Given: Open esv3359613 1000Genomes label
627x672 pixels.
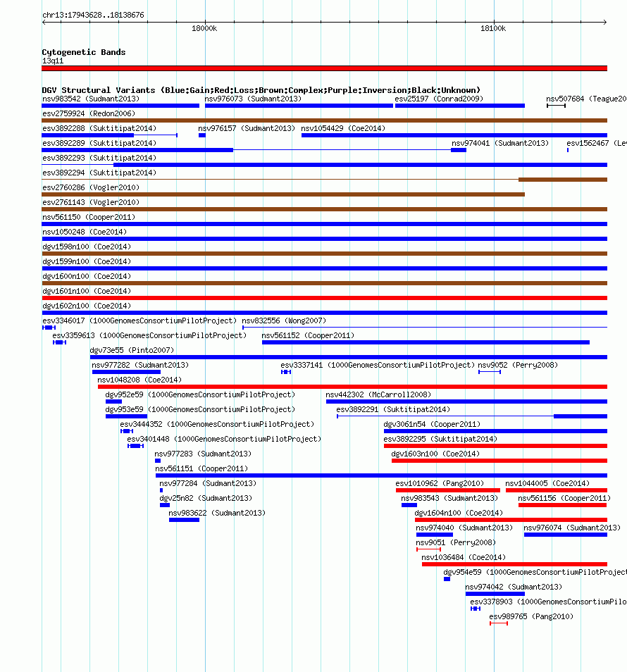Looking at the screenshot, I should [x=149, y=335].
